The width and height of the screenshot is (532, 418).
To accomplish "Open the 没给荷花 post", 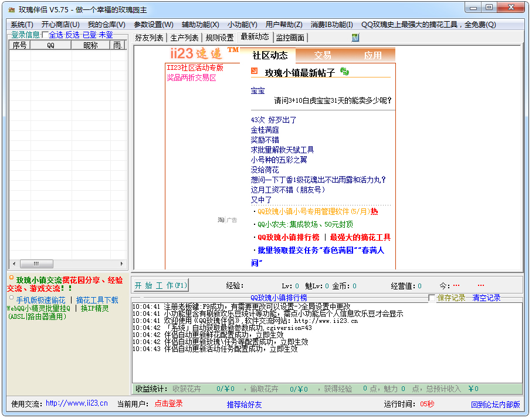I will pyautogui.click(x=265, y=170).
